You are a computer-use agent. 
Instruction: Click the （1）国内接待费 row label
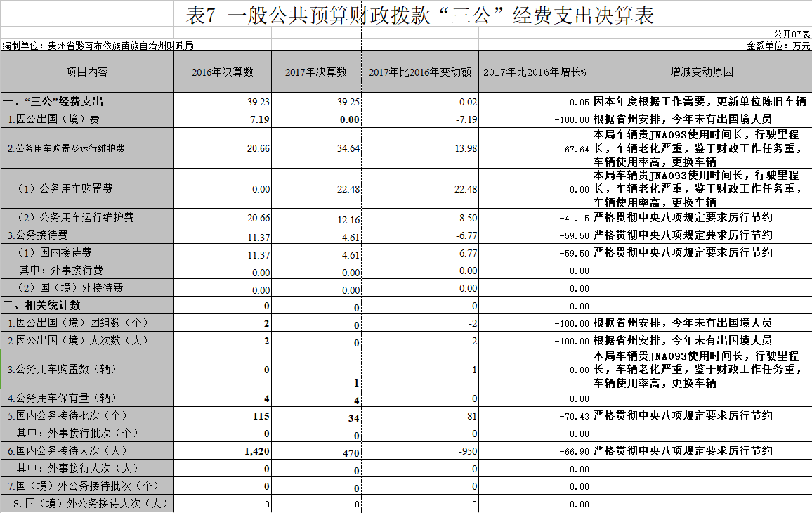tap(54, 252)
